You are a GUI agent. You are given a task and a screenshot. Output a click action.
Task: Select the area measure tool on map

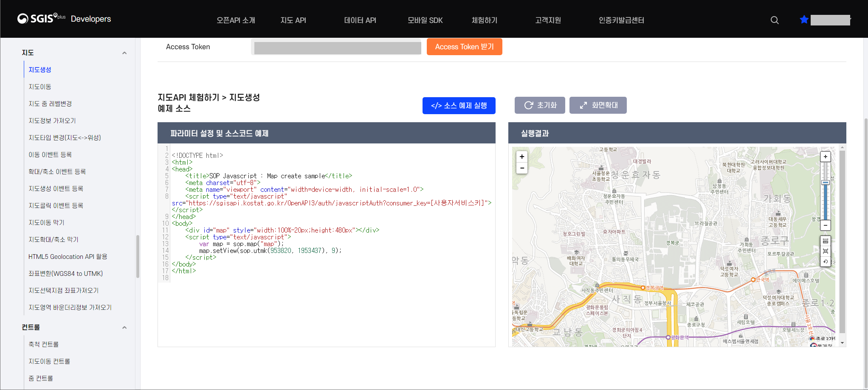pos(825,251)
